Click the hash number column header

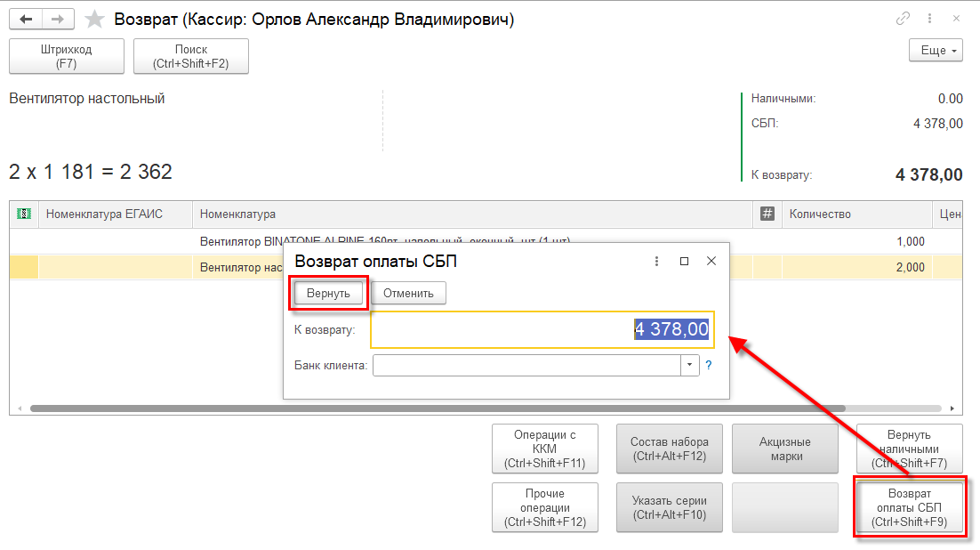pyautogui.click(x=767, y=214)
